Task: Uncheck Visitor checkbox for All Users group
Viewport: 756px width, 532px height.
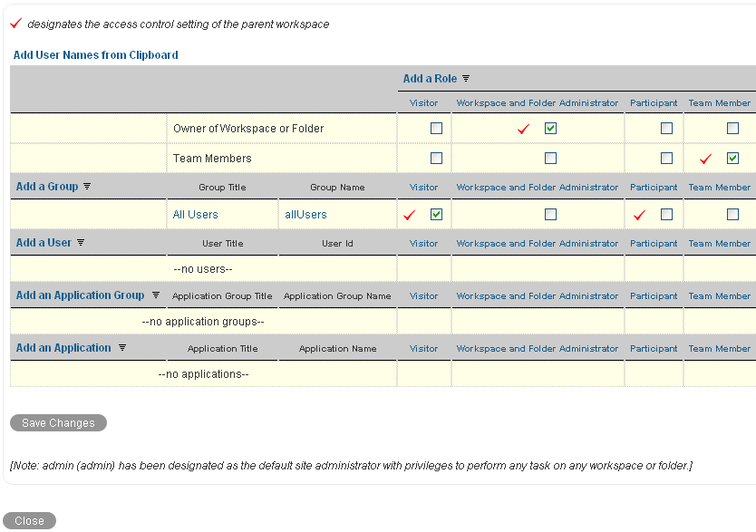Action: coord(436,215)
